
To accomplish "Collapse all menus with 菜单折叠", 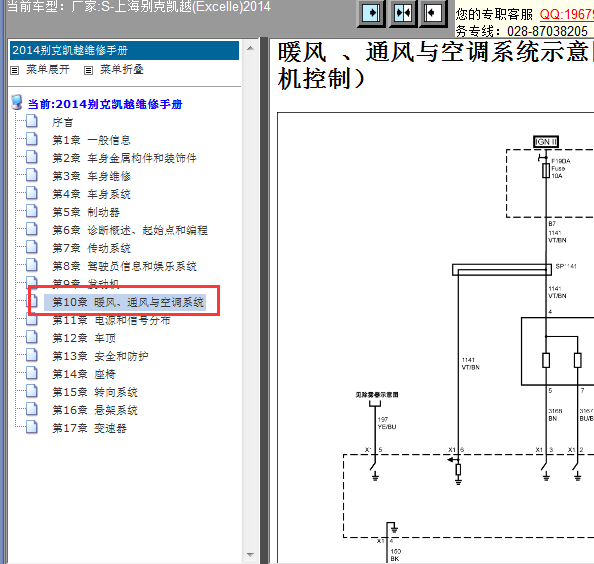I will pos(122,70).
